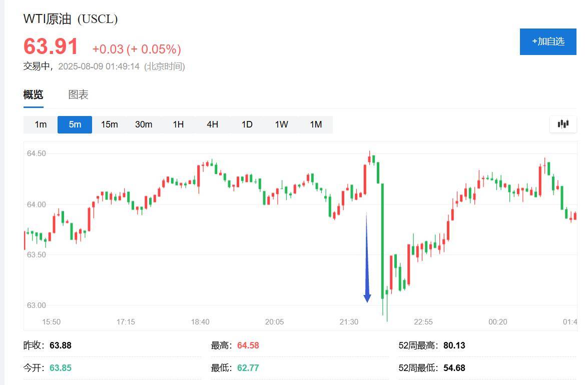
Task: Select the active 5m interval
Action: coord(75,124)
